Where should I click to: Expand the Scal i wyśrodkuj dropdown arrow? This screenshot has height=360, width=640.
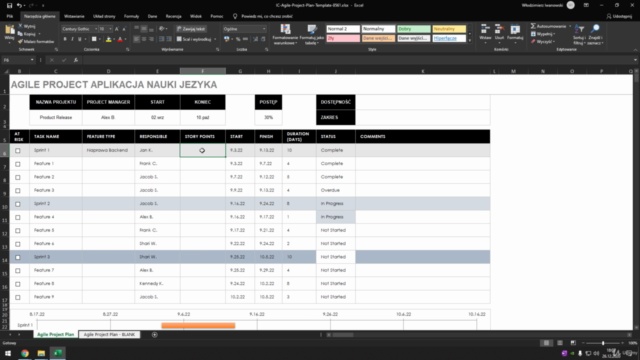(215, 39)
